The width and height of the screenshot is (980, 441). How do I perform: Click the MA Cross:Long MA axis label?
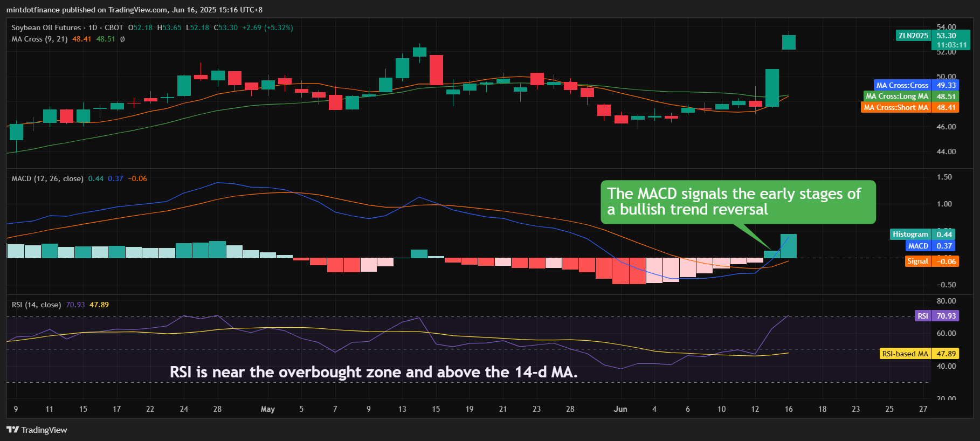[x=897, y=97]
